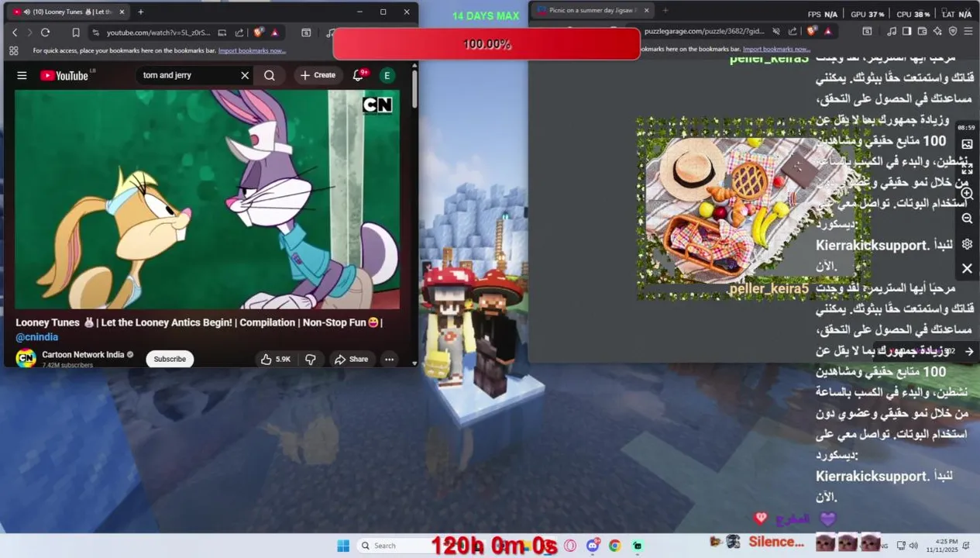
Task: Click the YouTube address bar URL
Action: [158, 33]
